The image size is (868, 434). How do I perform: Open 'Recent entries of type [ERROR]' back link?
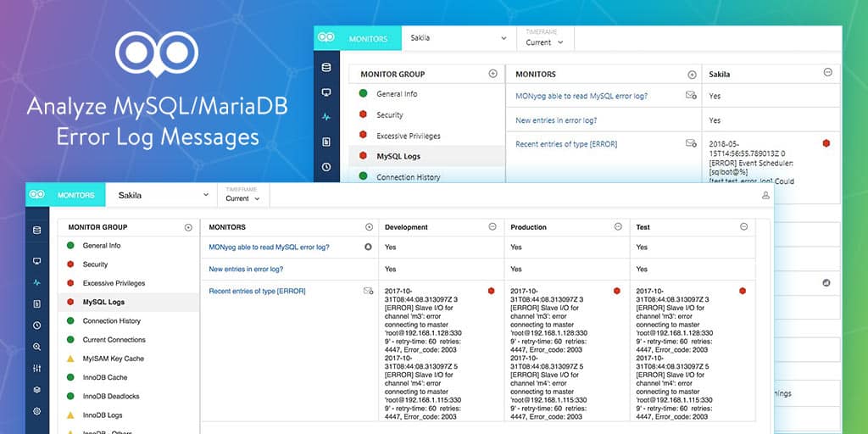[566, 144]
